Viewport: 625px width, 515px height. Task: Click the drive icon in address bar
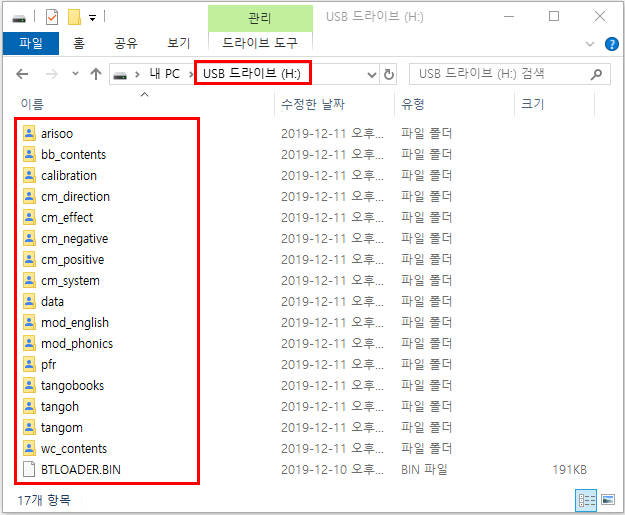click(120, 75)
